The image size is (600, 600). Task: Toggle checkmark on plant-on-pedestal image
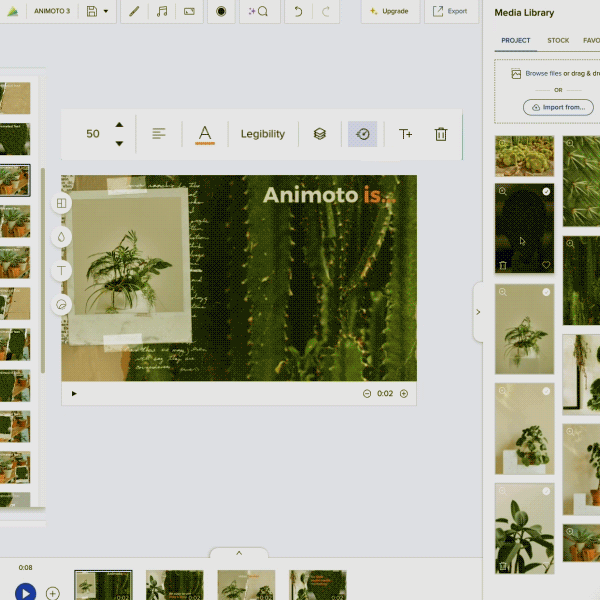point(546,391)
